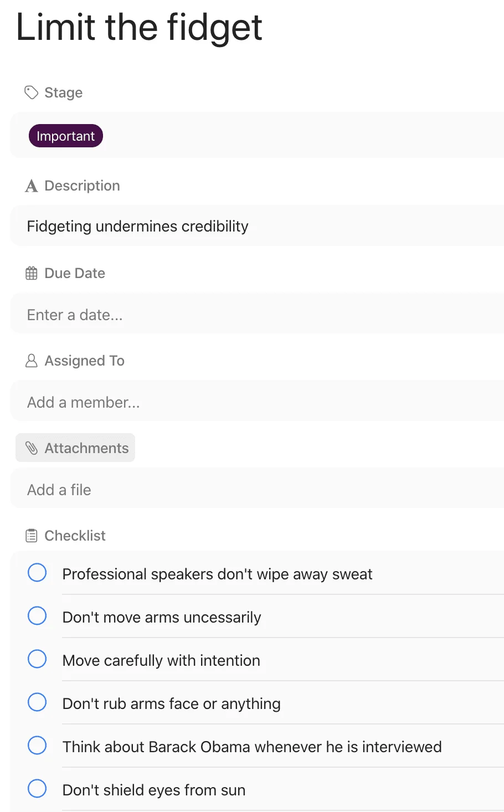Tick the 'Move carefully with intention' circle

[x=37, y=659]
